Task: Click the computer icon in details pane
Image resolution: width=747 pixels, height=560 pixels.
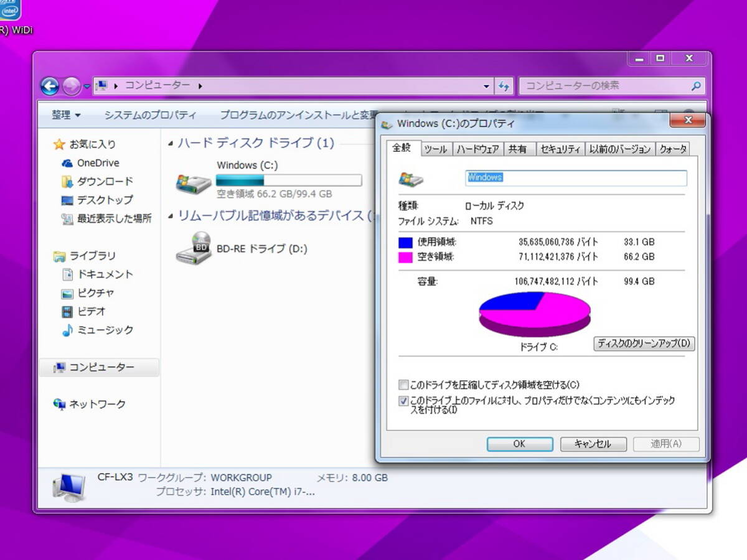Action: point(68,488)
